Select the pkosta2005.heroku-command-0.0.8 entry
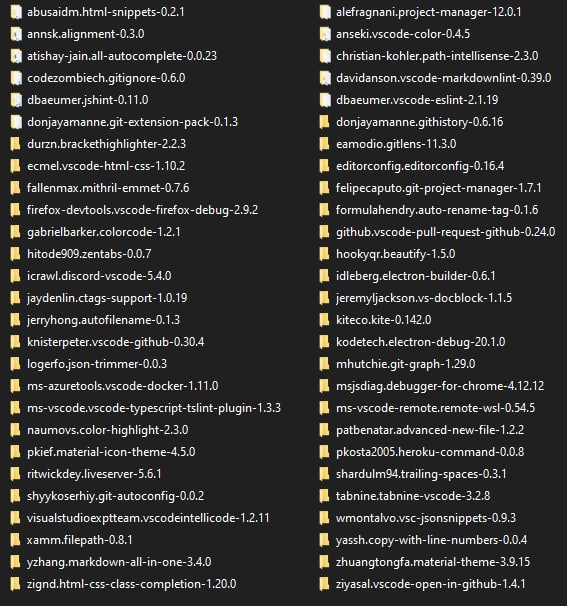This screenshot has height=606, width=567. pos(430,452)
